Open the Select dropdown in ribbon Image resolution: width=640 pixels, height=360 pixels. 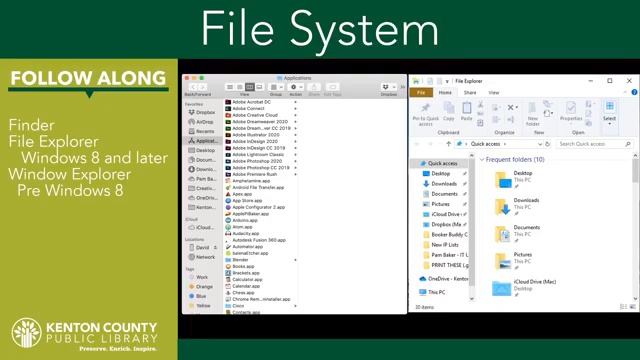pyautogui.click(x=609, y=113)
